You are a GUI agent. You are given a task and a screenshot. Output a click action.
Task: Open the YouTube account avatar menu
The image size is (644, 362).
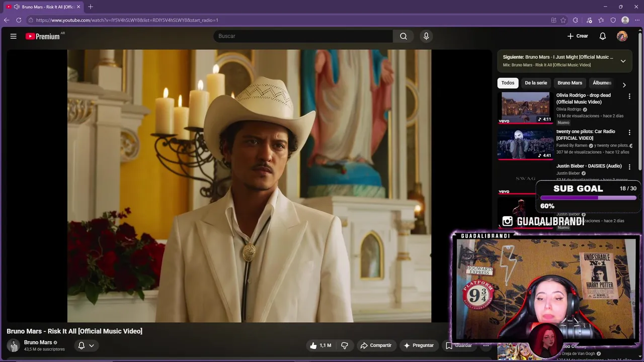pyautogui.click(x=622, y=36)
